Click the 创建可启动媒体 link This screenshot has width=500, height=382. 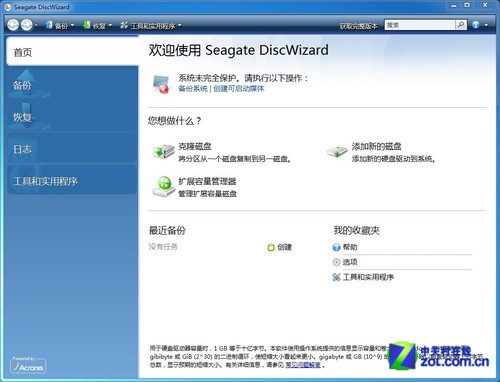[x=238, y=89]
